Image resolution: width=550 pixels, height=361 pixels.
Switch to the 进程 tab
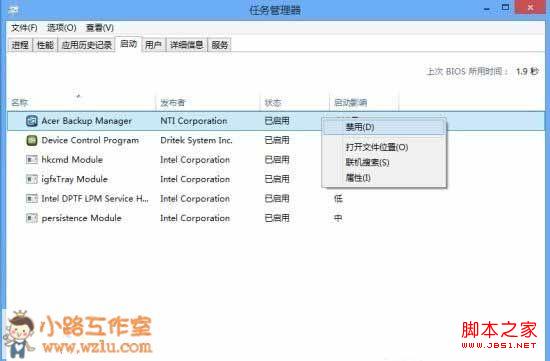pyautogui.click(x=20, y=45)
